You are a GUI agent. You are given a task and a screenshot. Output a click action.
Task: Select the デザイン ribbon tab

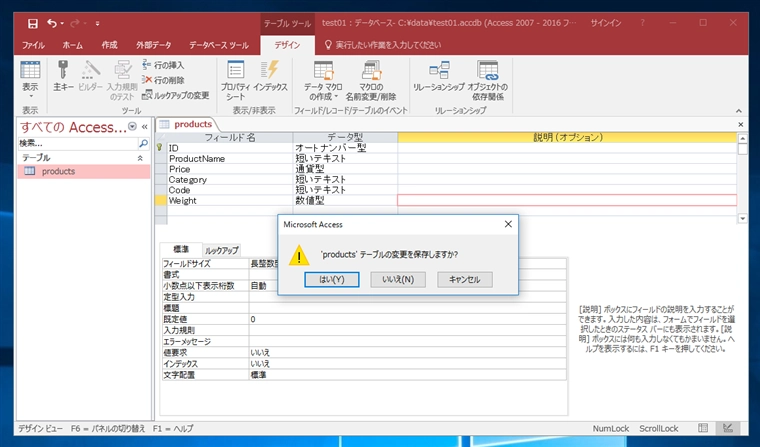[x=287, y=45]
